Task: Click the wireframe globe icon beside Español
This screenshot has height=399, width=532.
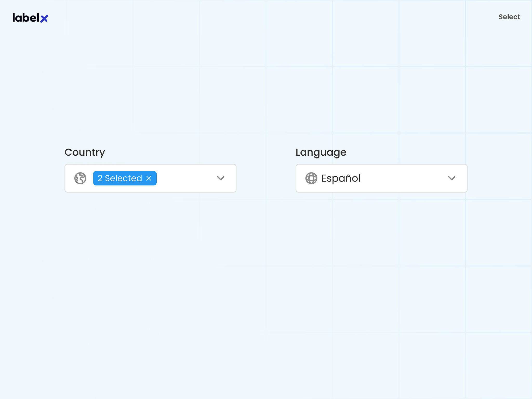Action: click(311, 178)
